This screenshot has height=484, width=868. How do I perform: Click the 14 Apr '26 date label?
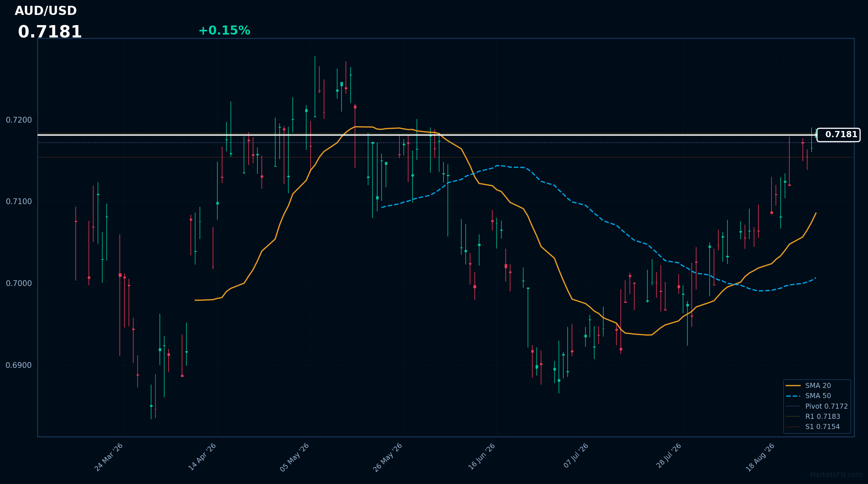(x=202, y=457)
